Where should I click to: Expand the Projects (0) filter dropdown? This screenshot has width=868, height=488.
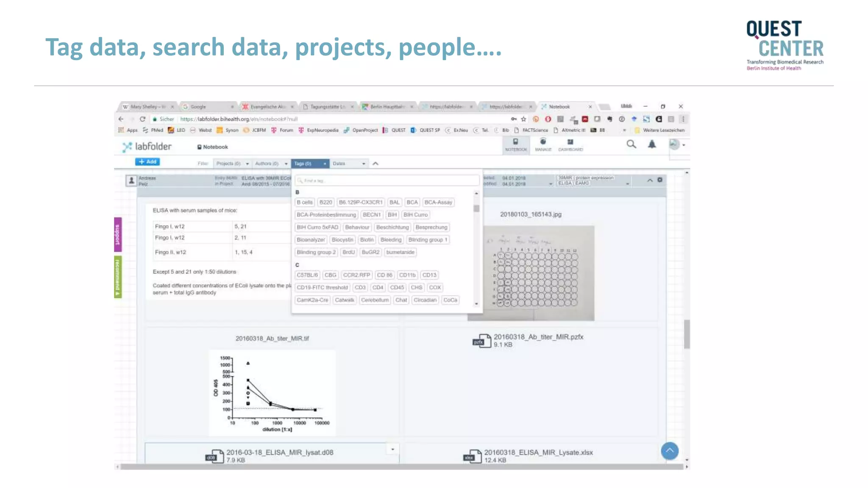[232, 164]
